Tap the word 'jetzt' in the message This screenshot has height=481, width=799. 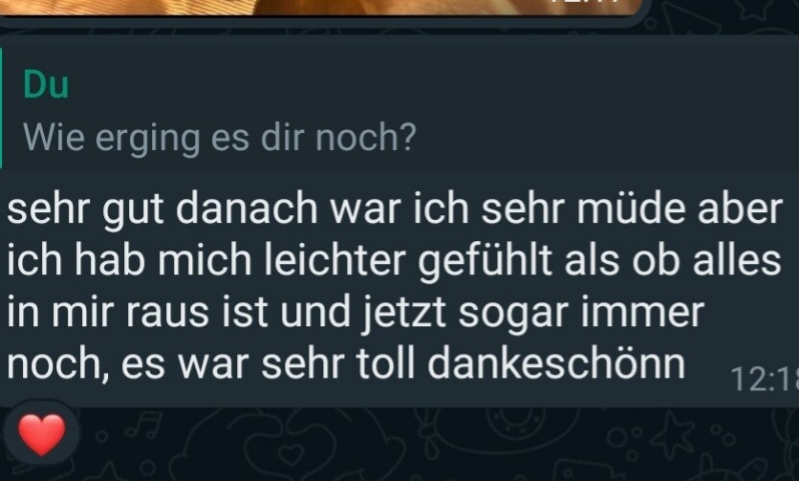tap(404, 314)
